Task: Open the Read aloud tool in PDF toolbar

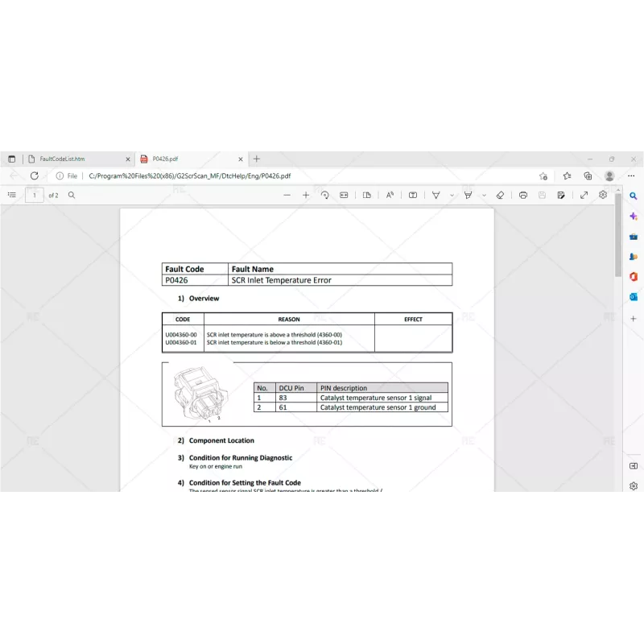Action: pos(390,195)
